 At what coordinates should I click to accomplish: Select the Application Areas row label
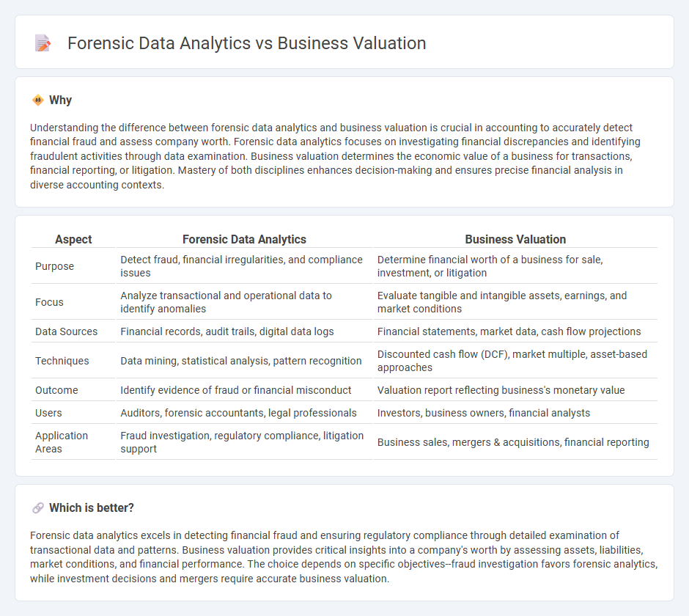pyautogui.click(x=62, y=442)
